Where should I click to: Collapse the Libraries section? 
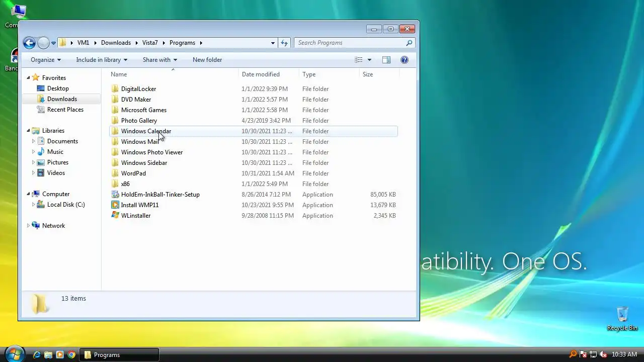tap(28, 131)
